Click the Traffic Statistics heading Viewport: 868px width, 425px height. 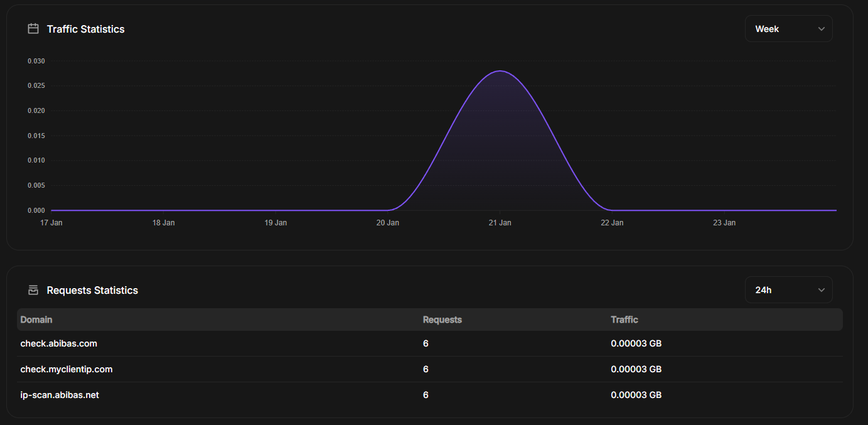coord(85,29)
